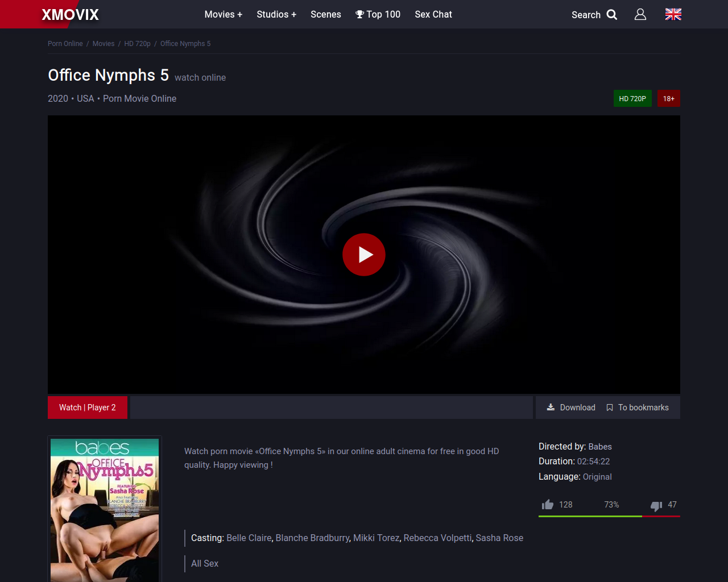Image resolution: width=728 pixels, height=582 pixels.
Task: Click the HD 720p breadcrumb link
Action: 137,44
